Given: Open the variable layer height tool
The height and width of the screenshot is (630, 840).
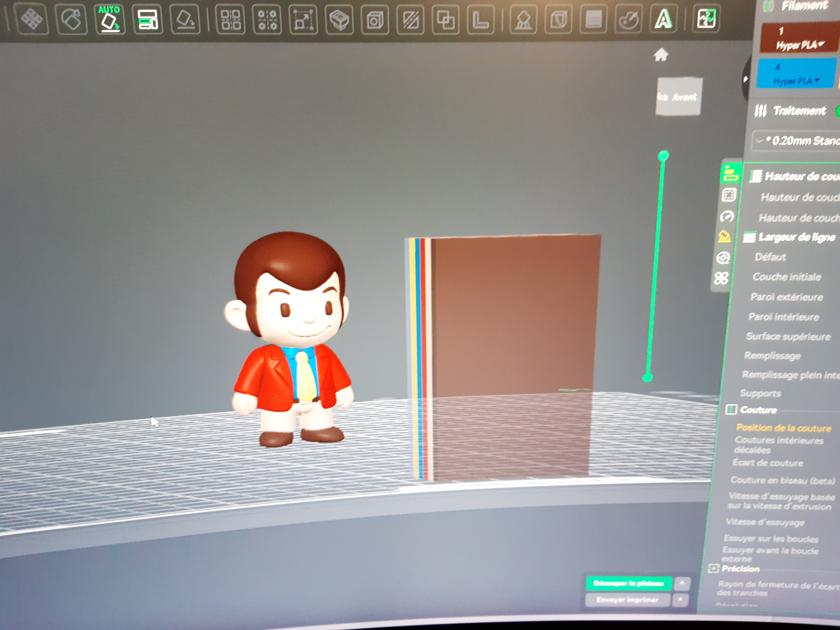Looking at the screenshot, I should [593, 19].
